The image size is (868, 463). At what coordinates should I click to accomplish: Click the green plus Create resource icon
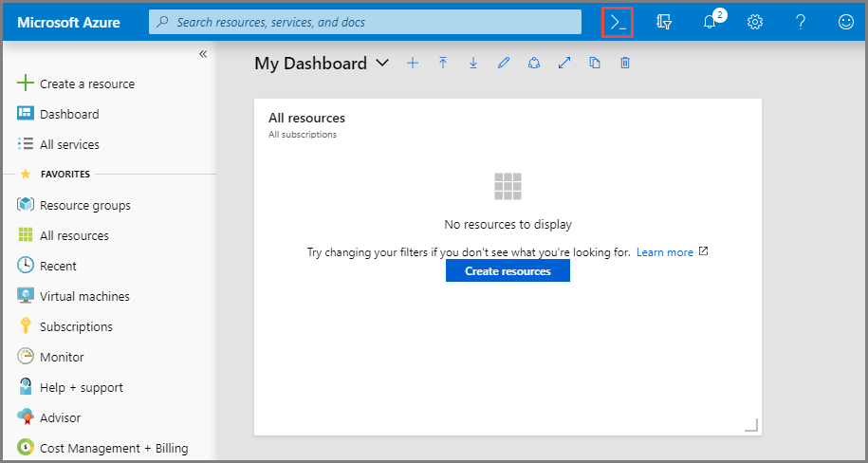[26, 83]
